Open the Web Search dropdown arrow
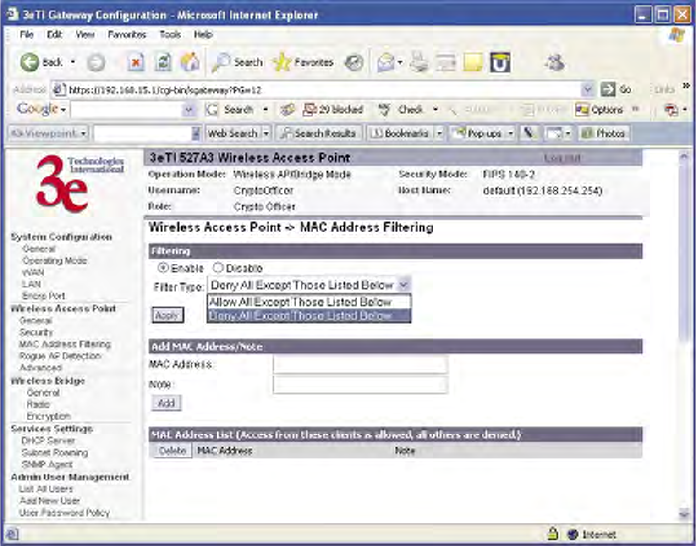This screenshot has width=696, height=546. pos(266,133)
